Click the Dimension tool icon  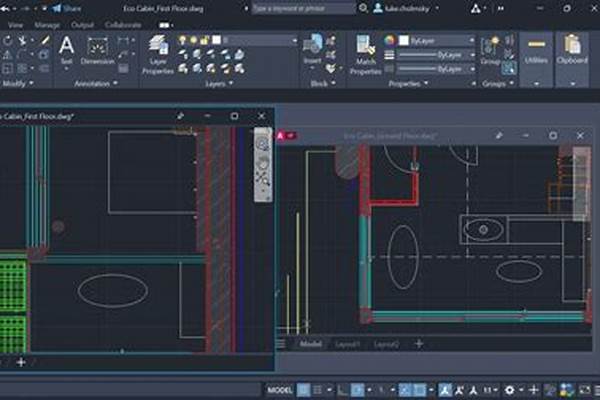98,50
